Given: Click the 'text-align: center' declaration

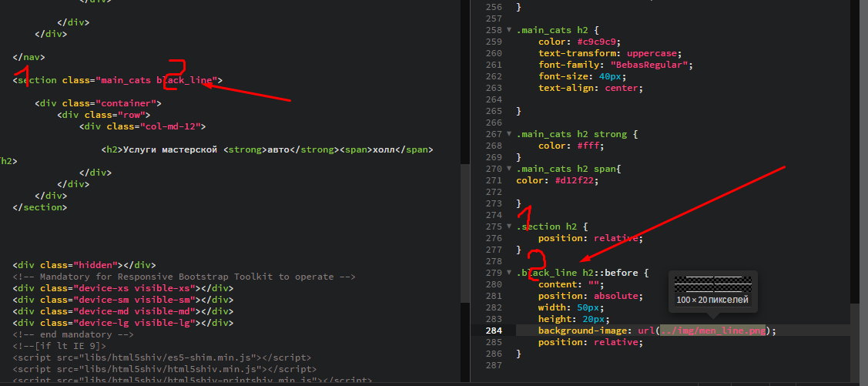Looking at the screenshot, I should [591, 88].
